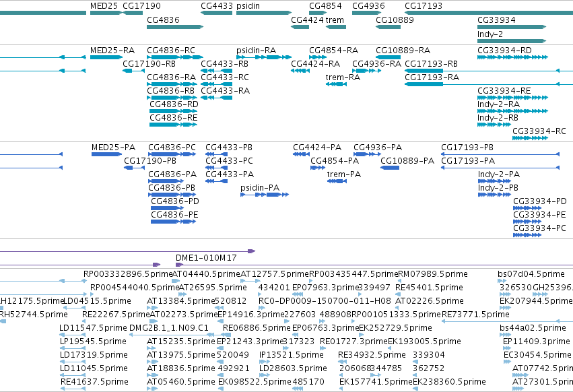Click the CG33934-PD protein feature
The image size is (573, 392).
point(527,208)
